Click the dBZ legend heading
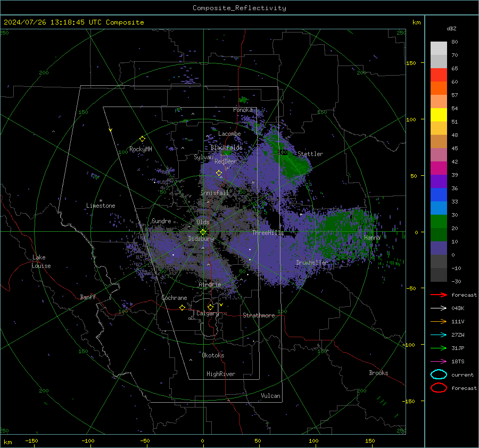The width and height of the screenshot is (479, 448). tap(451, 28)
